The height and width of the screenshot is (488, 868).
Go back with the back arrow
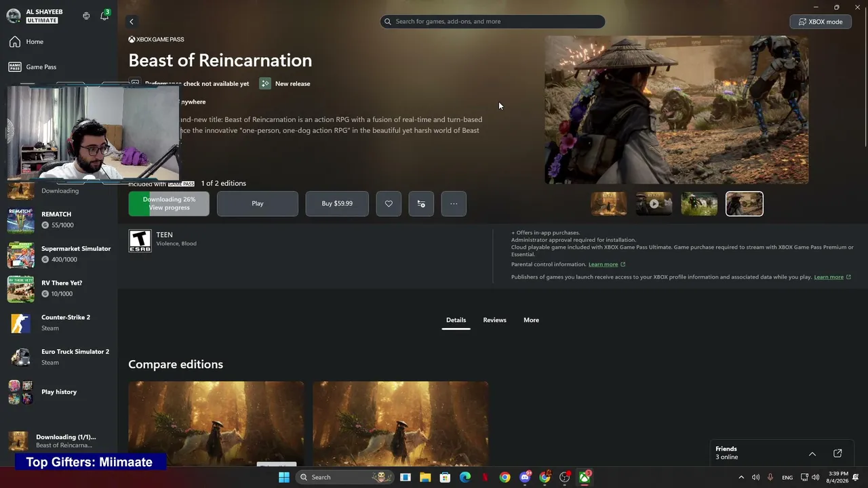132,22
